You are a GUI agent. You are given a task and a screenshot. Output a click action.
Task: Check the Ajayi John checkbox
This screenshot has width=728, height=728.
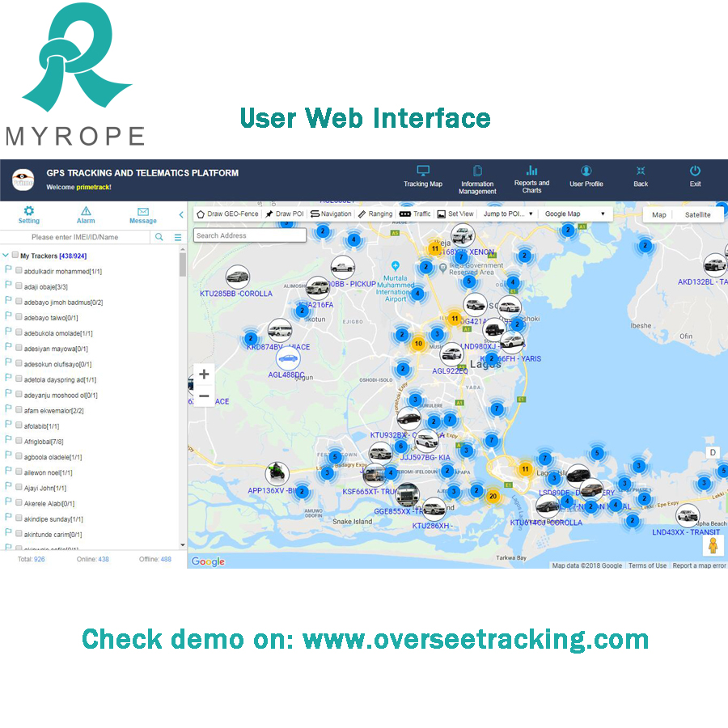tap(19, 487)
